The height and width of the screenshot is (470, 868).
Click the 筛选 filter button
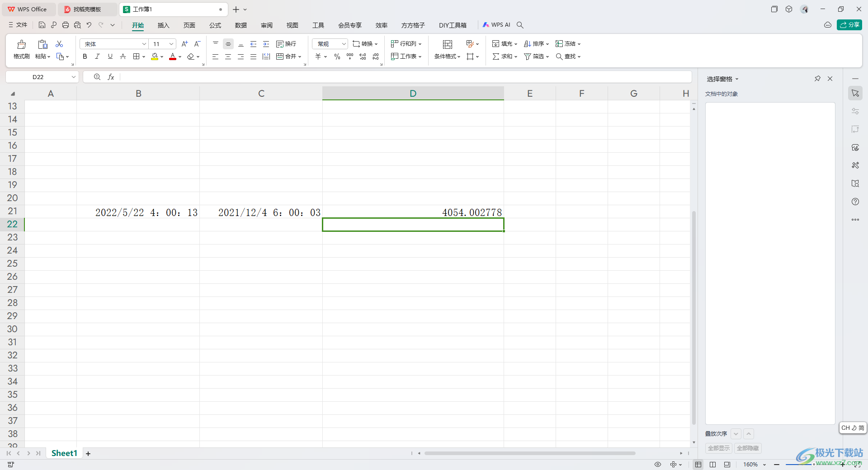pos(536,56)
